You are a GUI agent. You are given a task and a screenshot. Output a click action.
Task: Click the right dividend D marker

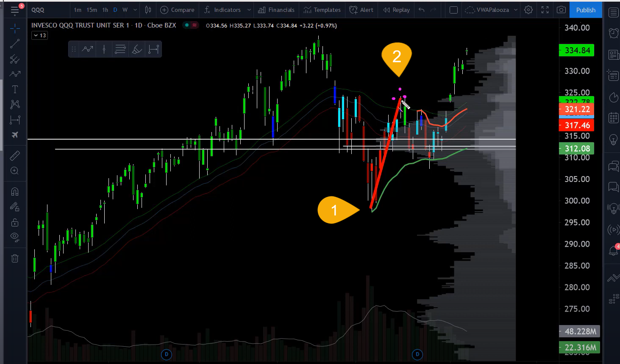(x=417, y=354)
